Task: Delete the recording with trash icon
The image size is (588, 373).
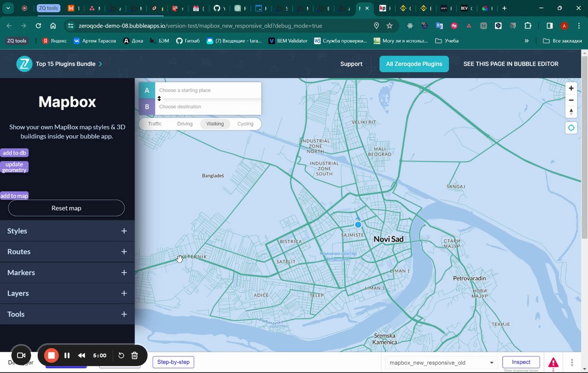Action: point(135,355)
